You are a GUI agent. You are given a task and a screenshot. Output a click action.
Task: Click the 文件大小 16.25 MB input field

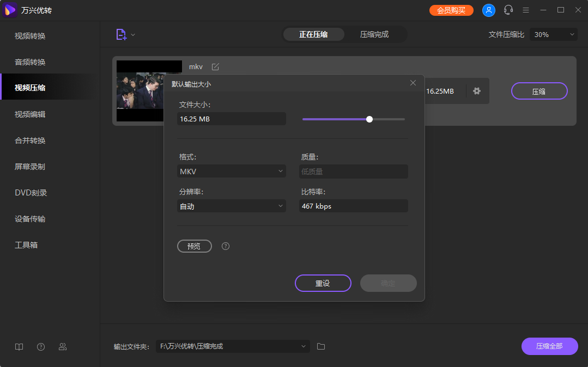tap(231, 118)
